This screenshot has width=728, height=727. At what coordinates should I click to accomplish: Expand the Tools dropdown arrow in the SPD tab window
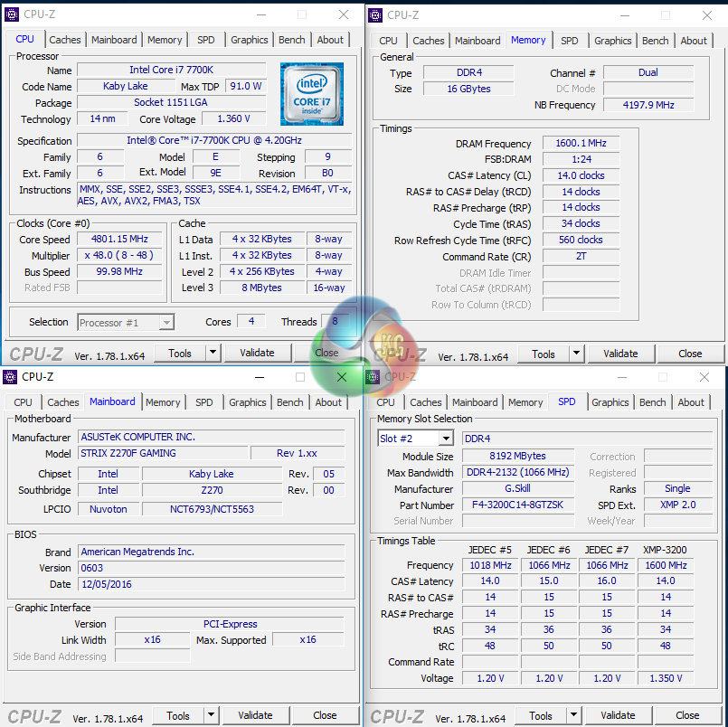574,716
